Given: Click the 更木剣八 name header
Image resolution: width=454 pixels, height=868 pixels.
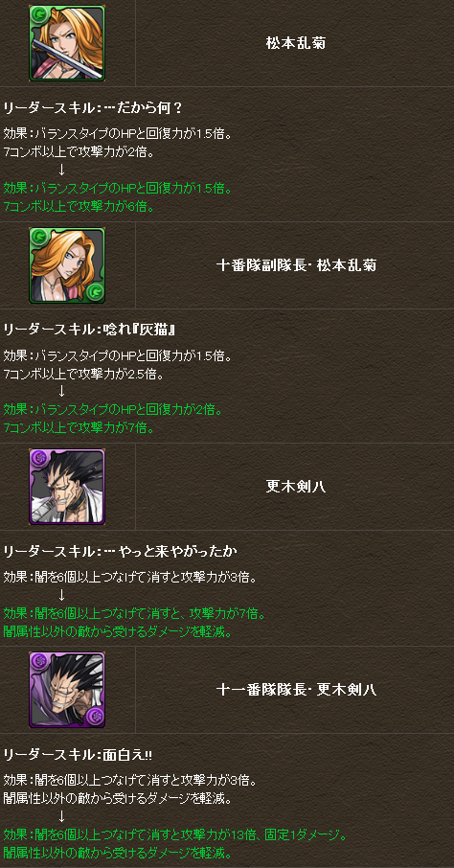Looking at the screenshot, I should [x=295, y=487].
